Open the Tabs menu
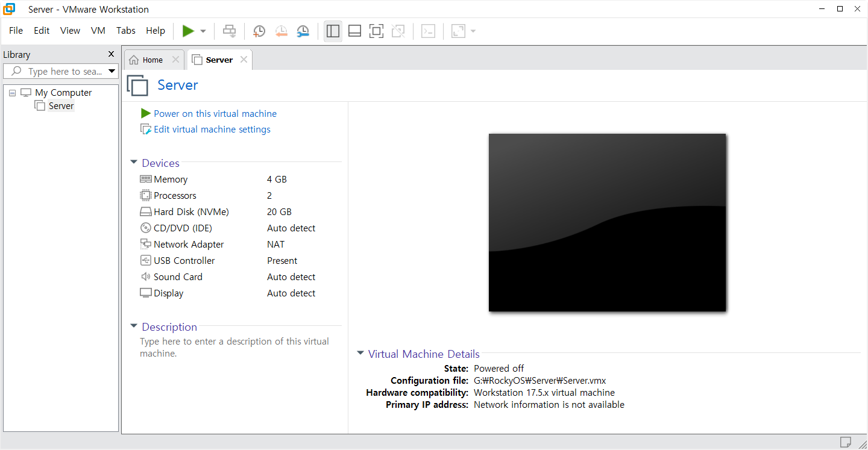868x450 pixels. pos(125,31)
